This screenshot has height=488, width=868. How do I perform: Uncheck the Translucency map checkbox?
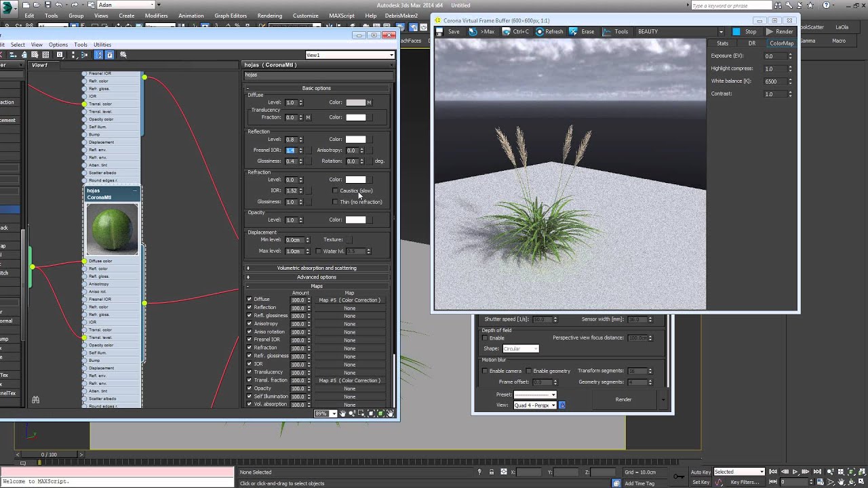pyautogui.click(x=249, y=372)
